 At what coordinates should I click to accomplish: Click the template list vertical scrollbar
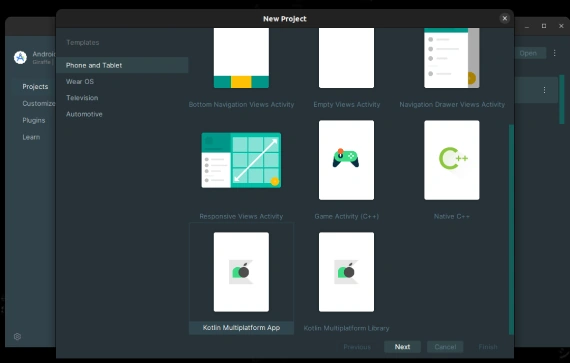coord(511,229)
